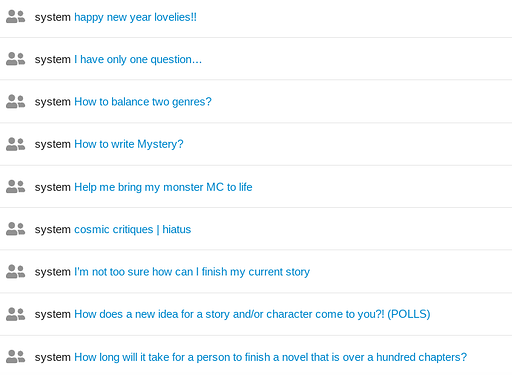
Task: Click group icon beside 'happy new year lovelies!!'
Action: click(x=15, y=17)
